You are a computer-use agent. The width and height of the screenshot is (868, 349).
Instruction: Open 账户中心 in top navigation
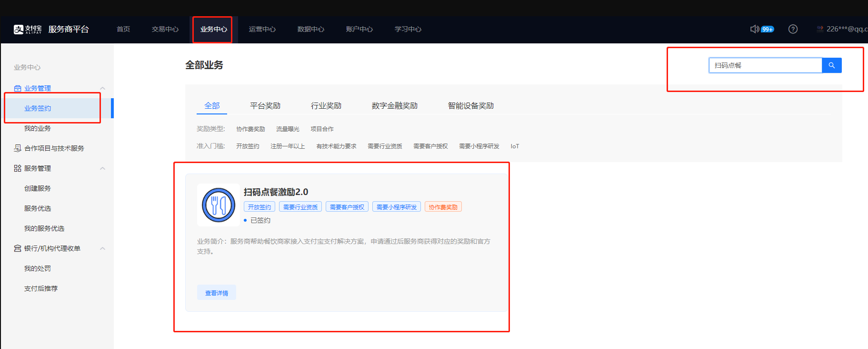pyautogui.click(x=359, y=29)
